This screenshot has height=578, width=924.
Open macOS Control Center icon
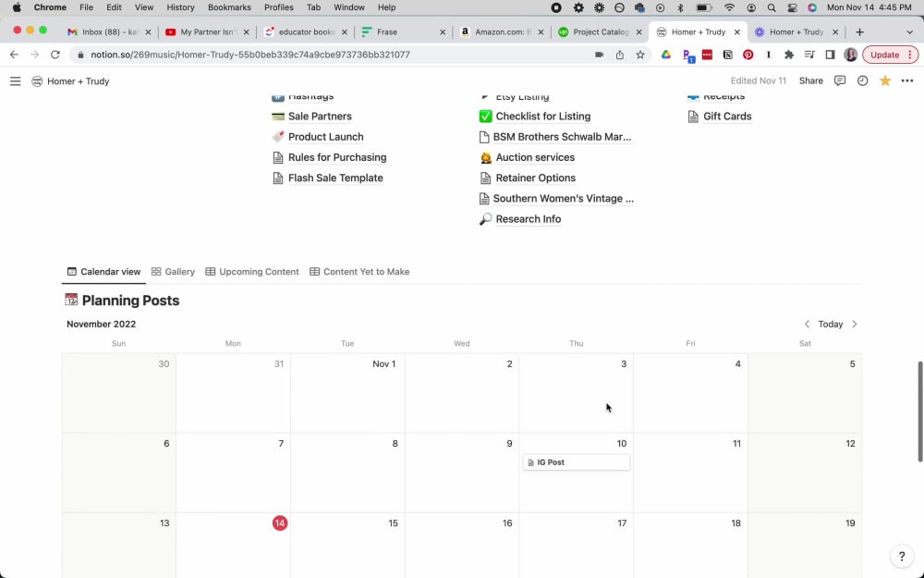[792, 7]
